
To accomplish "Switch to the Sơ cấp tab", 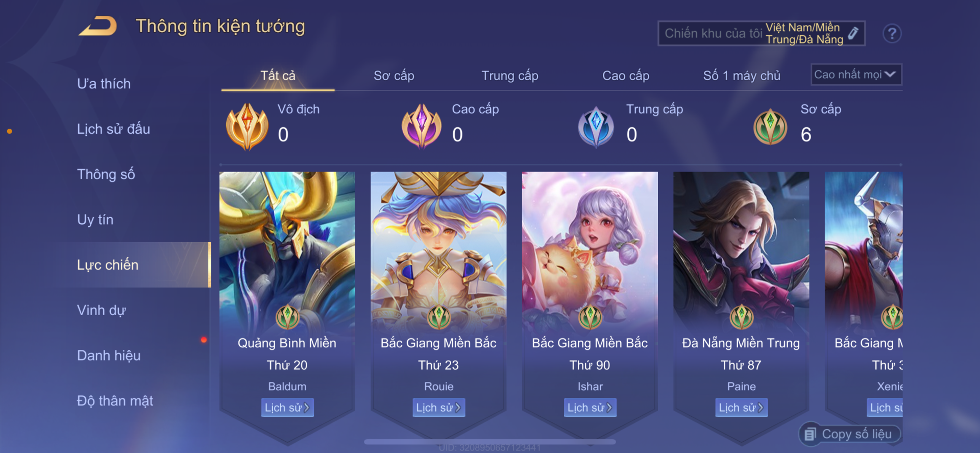I will pos(394,76).
